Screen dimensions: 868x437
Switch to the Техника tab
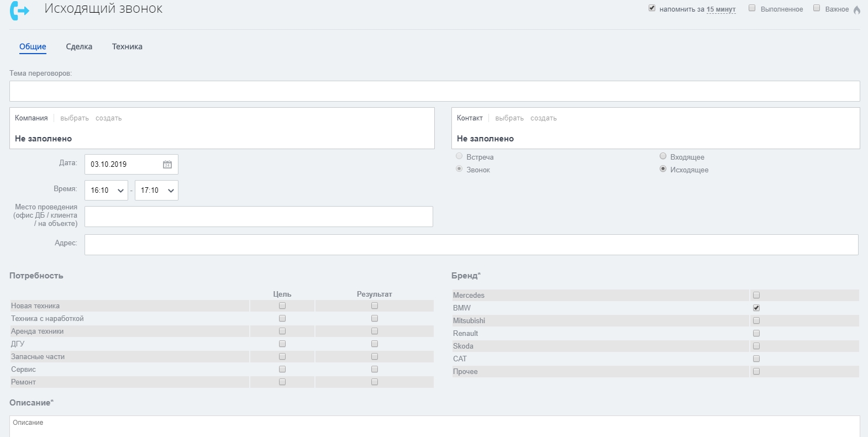[127, 46]
